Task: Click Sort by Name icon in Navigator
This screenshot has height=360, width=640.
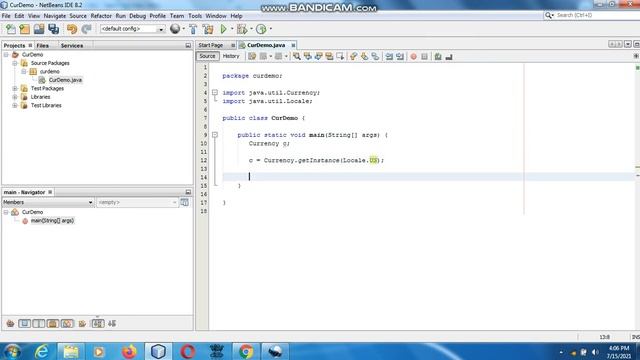Action: [98, 324]
